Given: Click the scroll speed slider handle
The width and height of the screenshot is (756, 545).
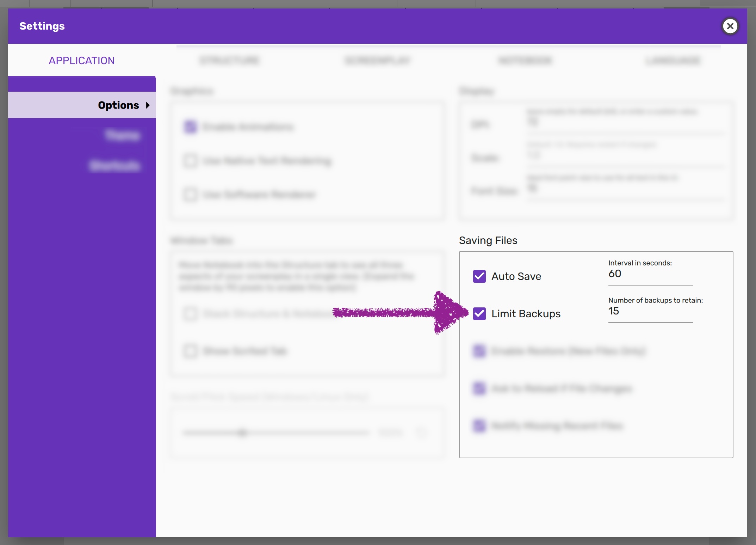Looking at the screenshot, I should [x=242, y=433].
